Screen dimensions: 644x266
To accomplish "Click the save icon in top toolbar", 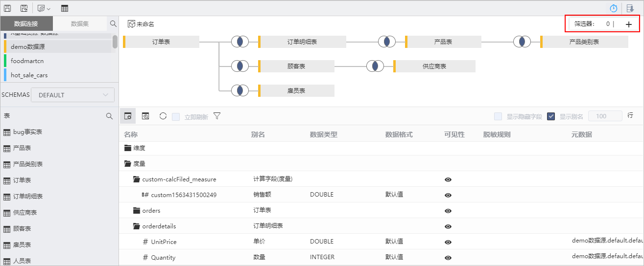I will tap(7, 8).
